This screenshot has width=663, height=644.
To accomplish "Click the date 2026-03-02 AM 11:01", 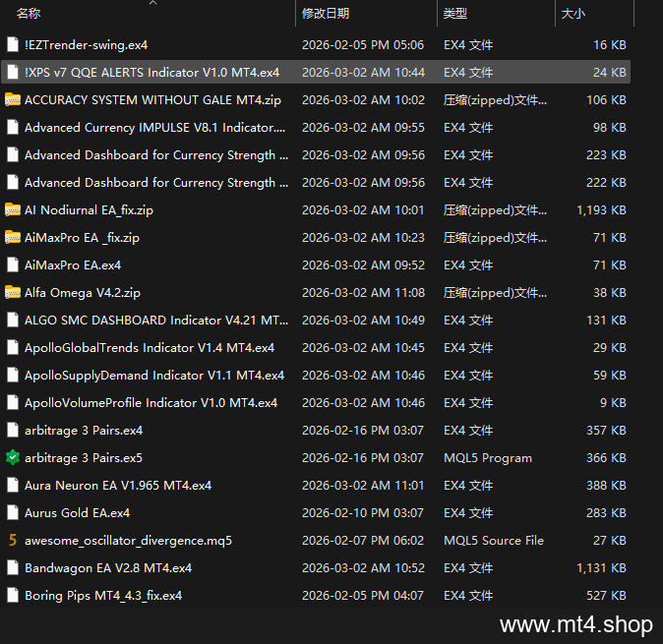I will click(x=363, y=485).
